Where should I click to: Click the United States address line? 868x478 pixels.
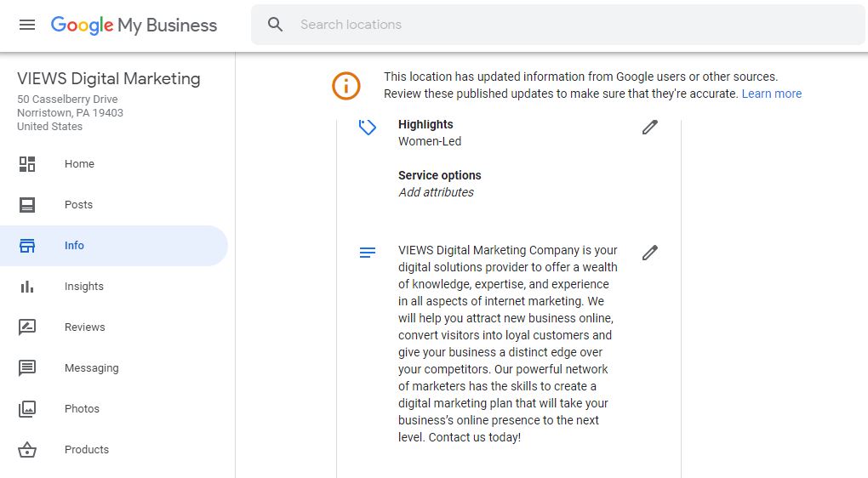(x=50, y=126)
